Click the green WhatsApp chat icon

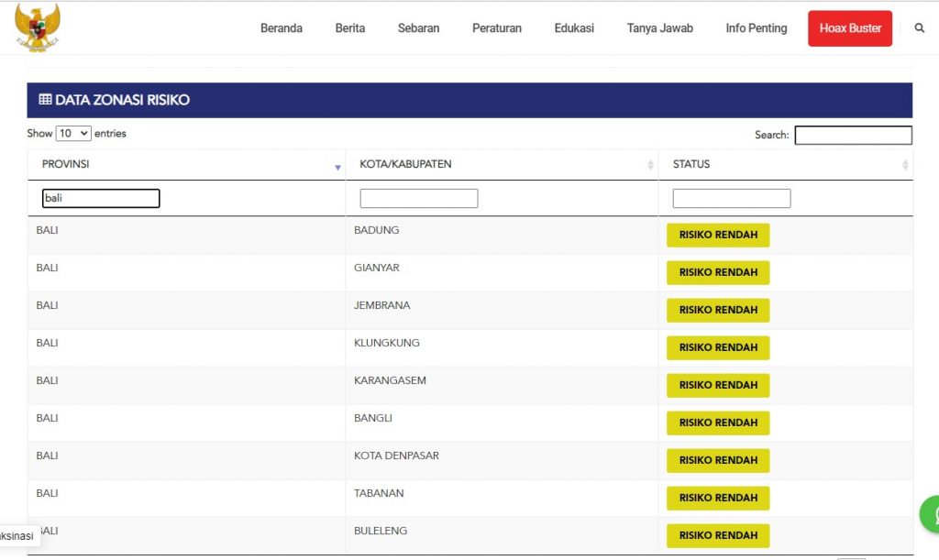[x=931, y=514]
